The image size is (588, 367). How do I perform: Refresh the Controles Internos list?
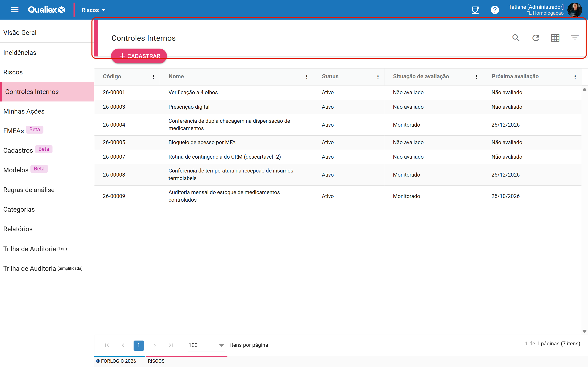pyautogui.click(x=536, y=38)
